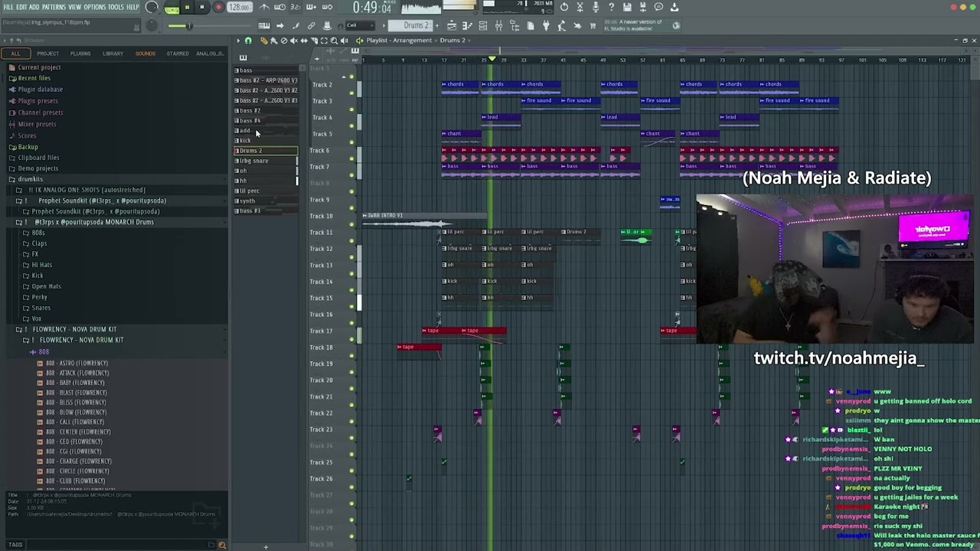Select the playlist Zoom tool
The width and height of the screenshot is (980, 551).
point(334,41)
